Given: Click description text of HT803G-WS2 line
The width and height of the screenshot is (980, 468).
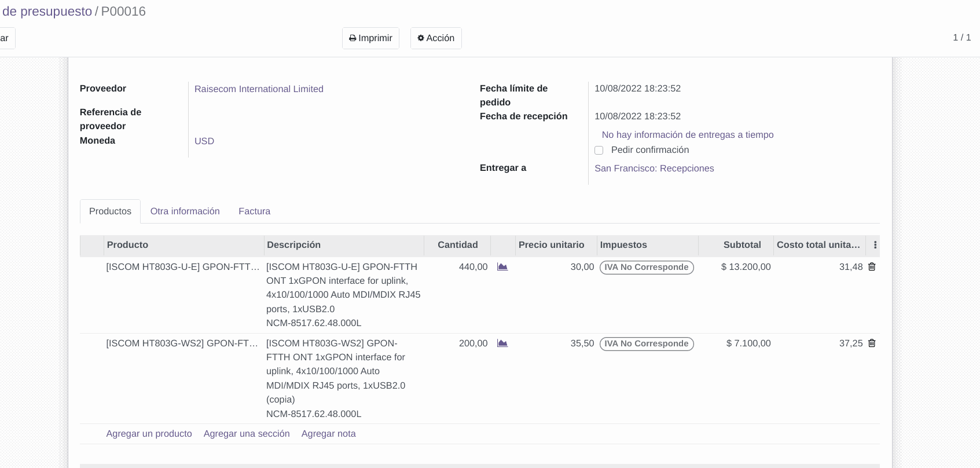Looking at the screenshot, I should click(x=336, y=378).
